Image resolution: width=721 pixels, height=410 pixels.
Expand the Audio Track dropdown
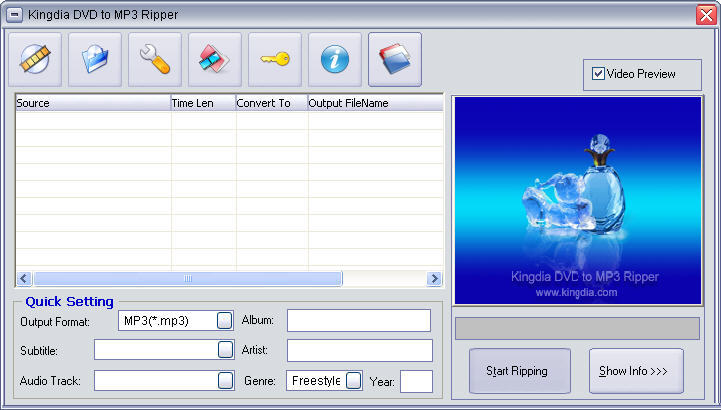pyautogui.click(x=225, y=380)
